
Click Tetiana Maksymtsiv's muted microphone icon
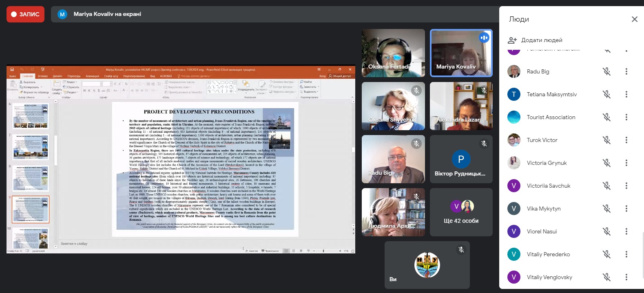click(607, 94)
